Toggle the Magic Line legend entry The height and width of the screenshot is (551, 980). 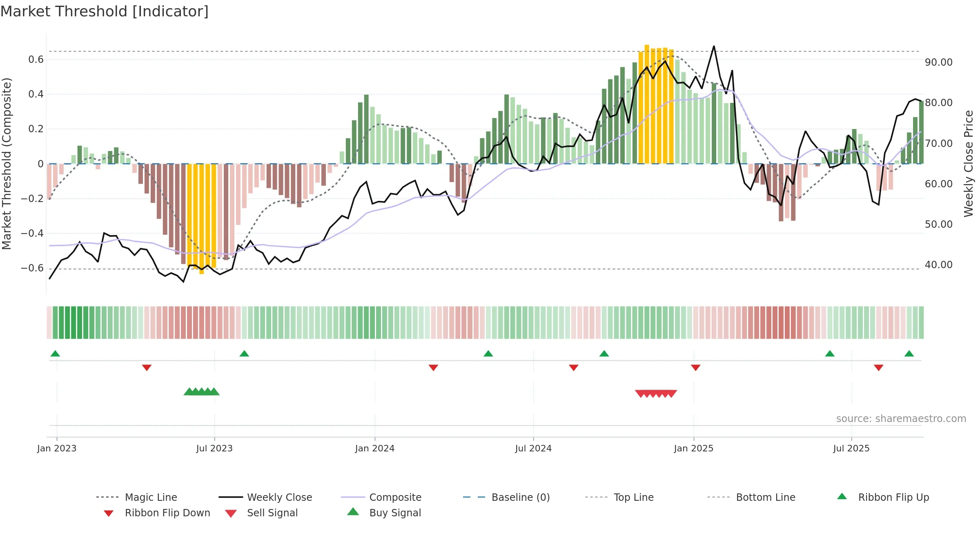137,497
